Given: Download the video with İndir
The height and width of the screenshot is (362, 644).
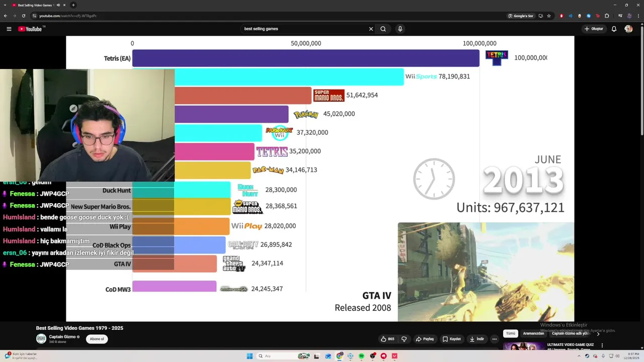Looking at the screenshot, I should pyautogui.click(x=477, y=339).
